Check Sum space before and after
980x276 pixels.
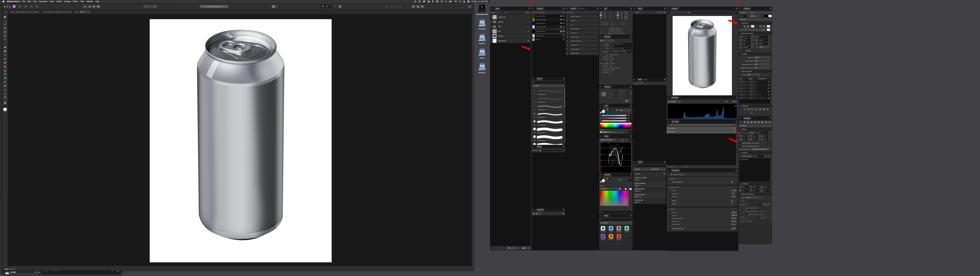[740, 146]
